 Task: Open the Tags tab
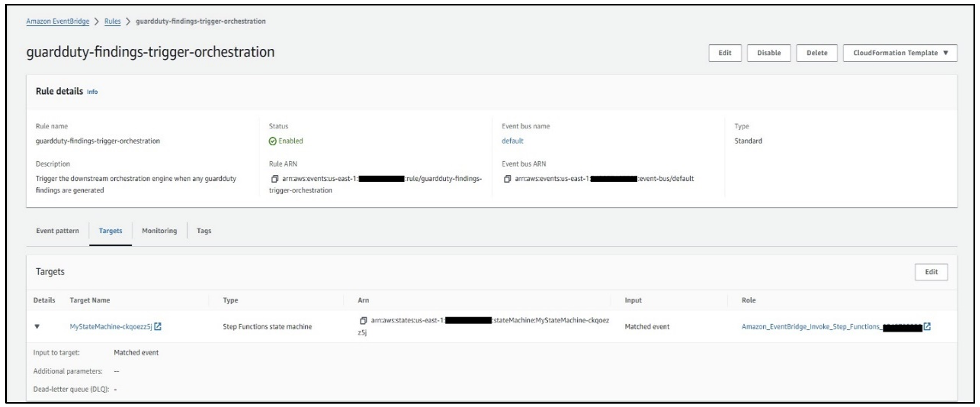204,231
